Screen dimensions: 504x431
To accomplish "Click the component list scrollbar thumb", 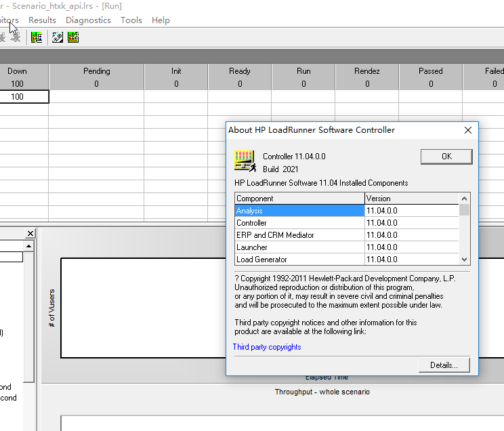I will (464, 210).
